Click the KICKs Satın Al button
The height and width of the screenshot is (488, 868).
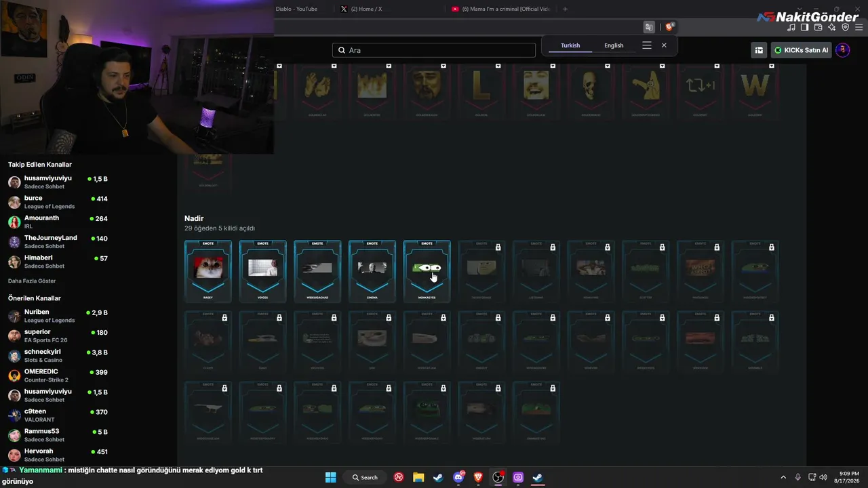tap(802, 50)
